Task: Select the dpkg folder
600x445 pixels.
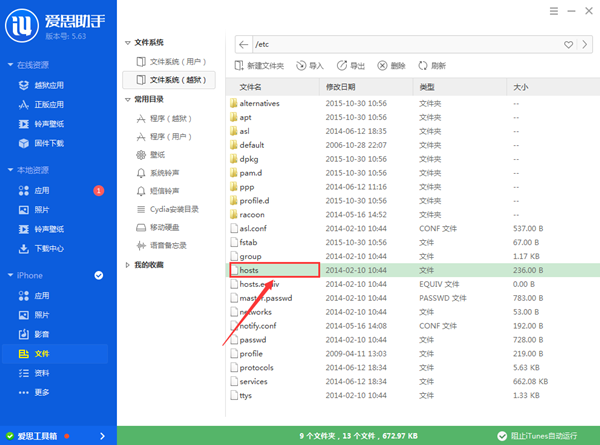Action: 415,159
